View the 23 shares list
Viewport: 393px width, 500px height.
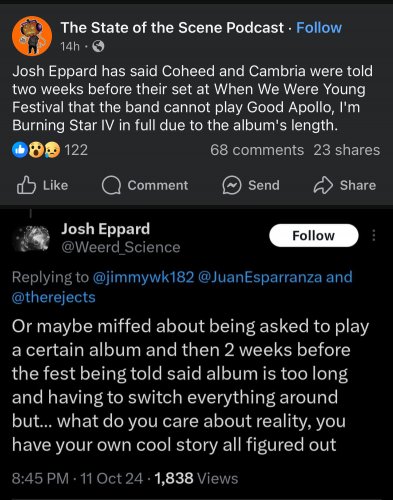346,150
